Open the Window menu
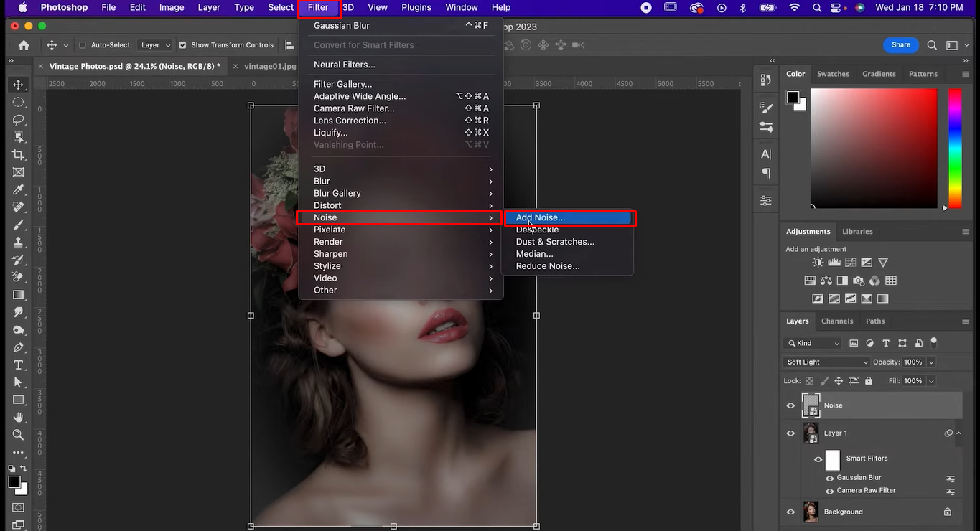 [x=461, y=7]
